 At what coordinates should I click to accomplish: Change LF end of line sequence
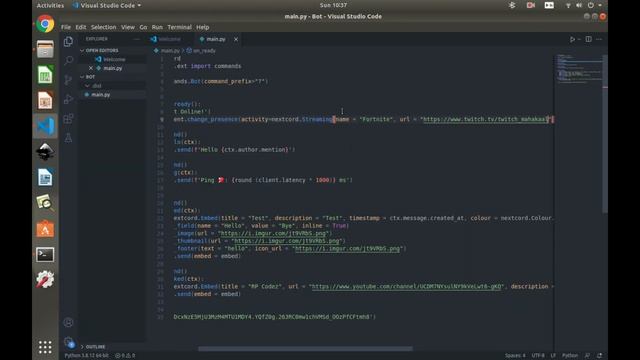coord(553,356)
